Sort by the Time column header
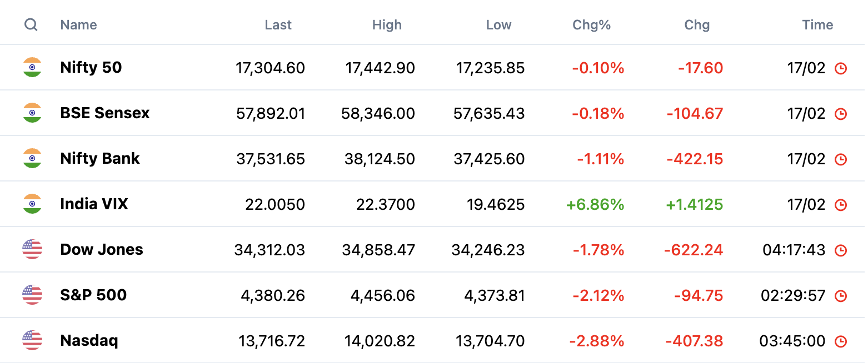The width and height of the screenshot is (868, 363). tap(817, 25)
